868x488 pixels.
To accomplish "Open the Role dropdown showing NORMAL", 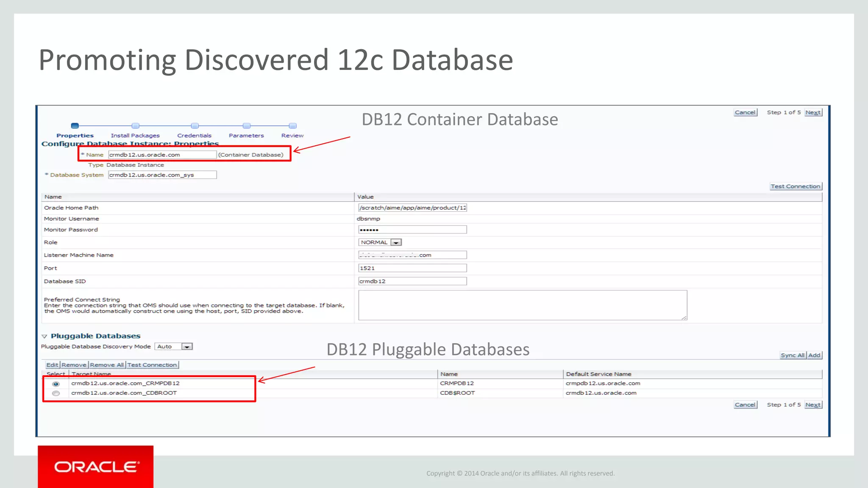I will tap(380, 242).
